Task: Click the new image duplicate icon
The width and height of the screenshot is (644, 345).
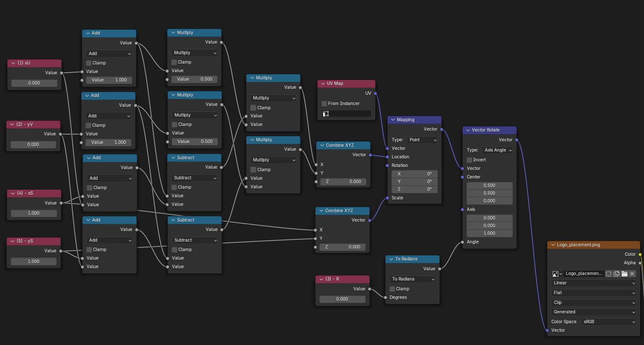Action: coord(617,274)
